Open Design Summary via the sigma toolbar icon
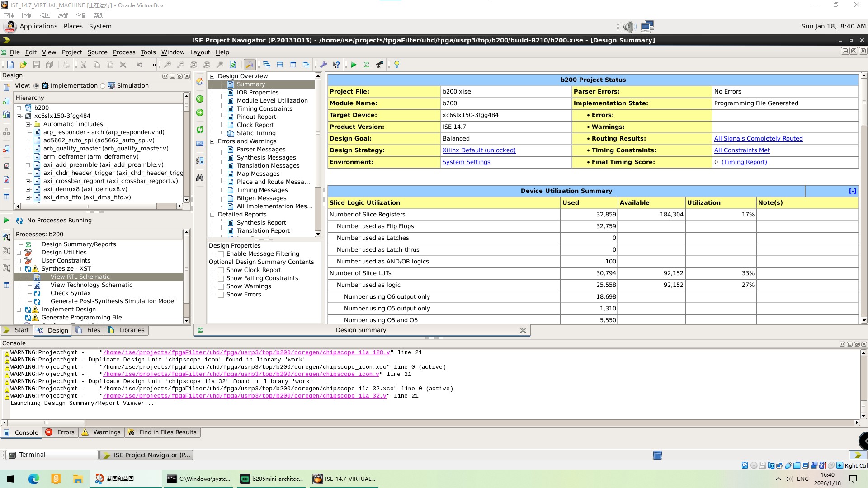The width and height of the screenshot is (868, 488). (367, 65)
